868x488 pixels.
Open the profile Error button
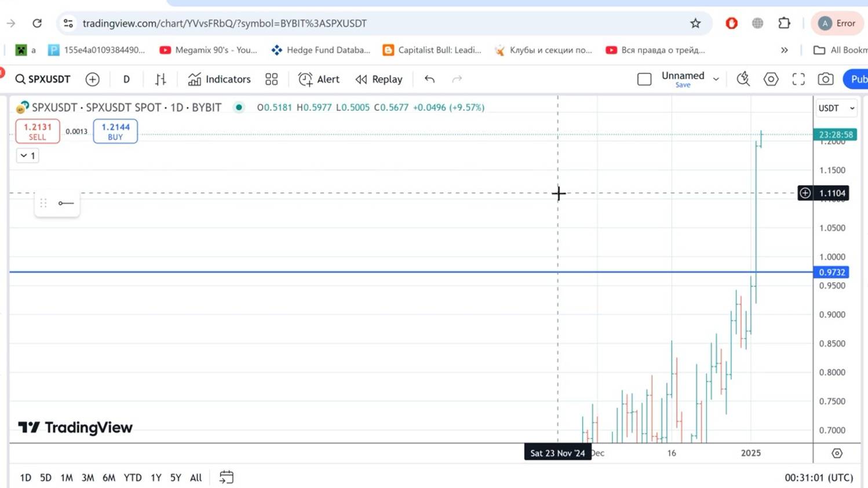click(x=837, y=23)
